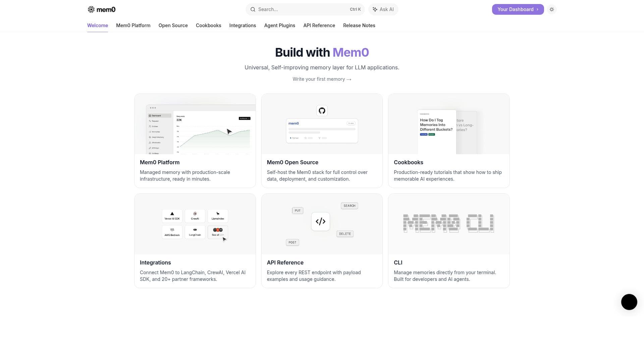Viewport: 644px width, 362px height.
Task: Open the Cookbooks card title
Action: (409, 162)
